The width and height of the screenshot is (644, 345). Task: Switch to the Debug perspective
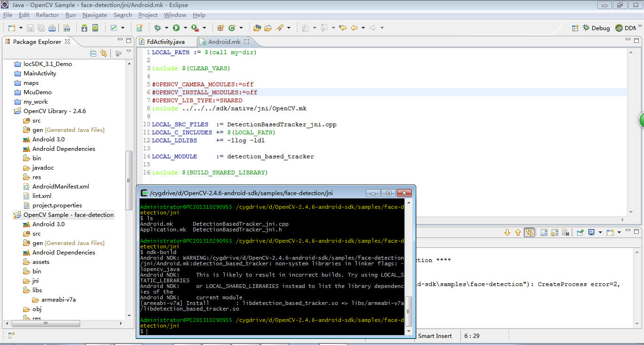[596, 28]
